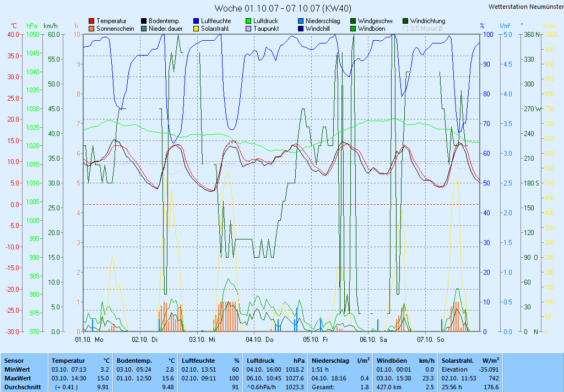Click the Gesamt: precipitation total label

323,388
